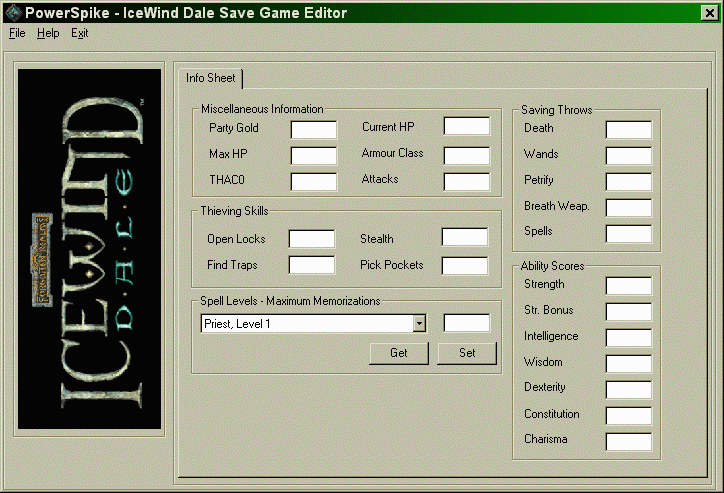Click the Intelligence ability score field
Viewport: 724px width, 493px height.
(628, 337)
